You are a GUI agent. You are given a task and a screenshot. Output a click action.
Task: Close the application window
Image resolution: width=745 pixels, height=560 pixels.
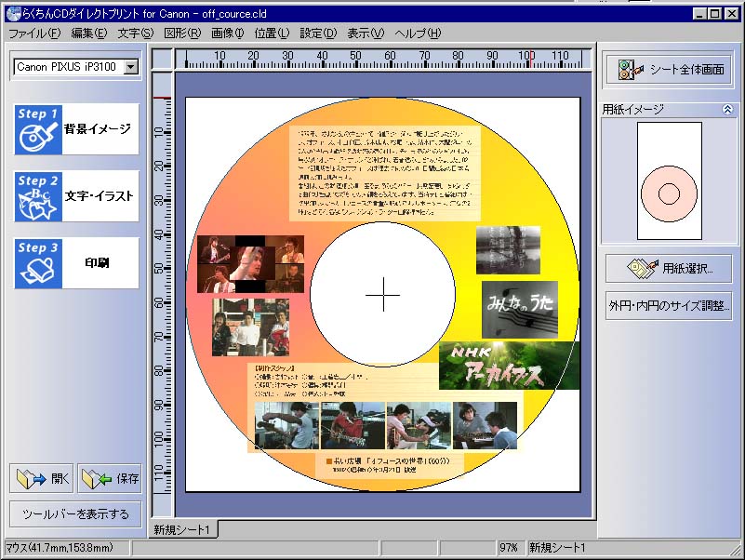(732, 14)
